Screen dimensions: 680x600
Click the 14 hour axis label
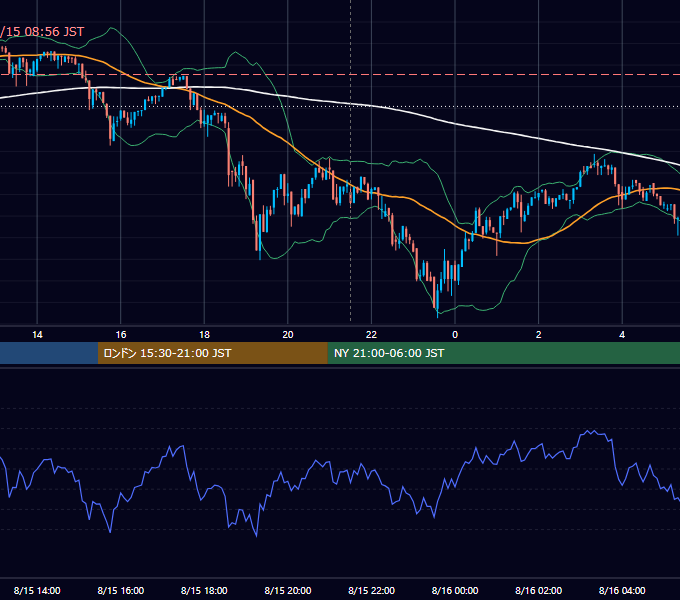(x=37, y=335)
